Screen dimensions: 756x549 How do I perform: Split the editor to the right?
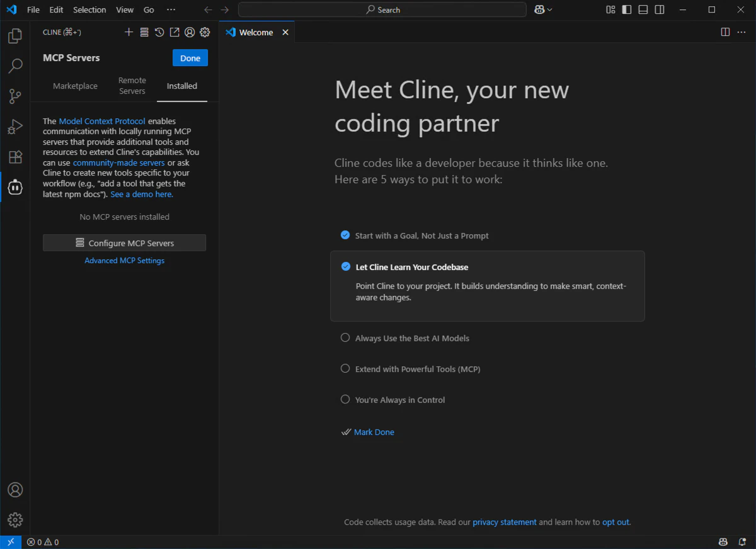[725, 32]
